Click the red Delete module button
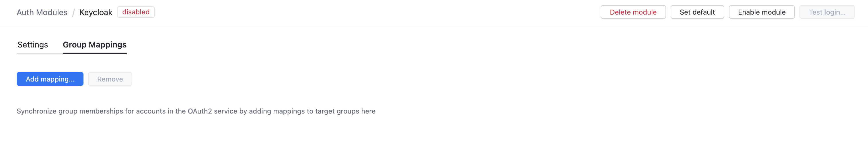The height and width of the screenshot is (151, 868). pyautogui.click(x=633, y=12)
